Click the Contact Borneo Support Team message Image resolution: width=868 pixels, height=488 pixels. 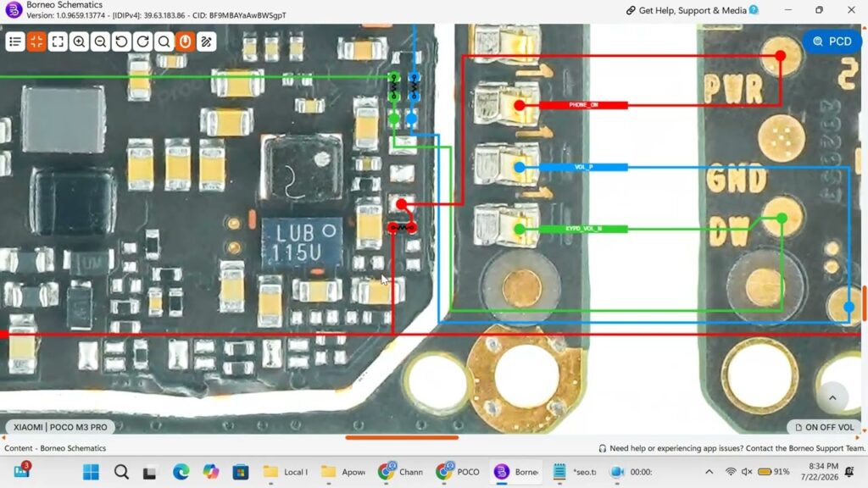(737, 448)
